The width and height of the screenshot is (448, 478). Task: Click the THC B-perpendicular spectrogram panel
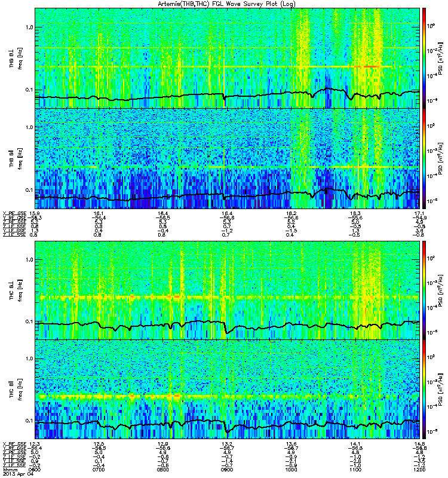point(228,290)
